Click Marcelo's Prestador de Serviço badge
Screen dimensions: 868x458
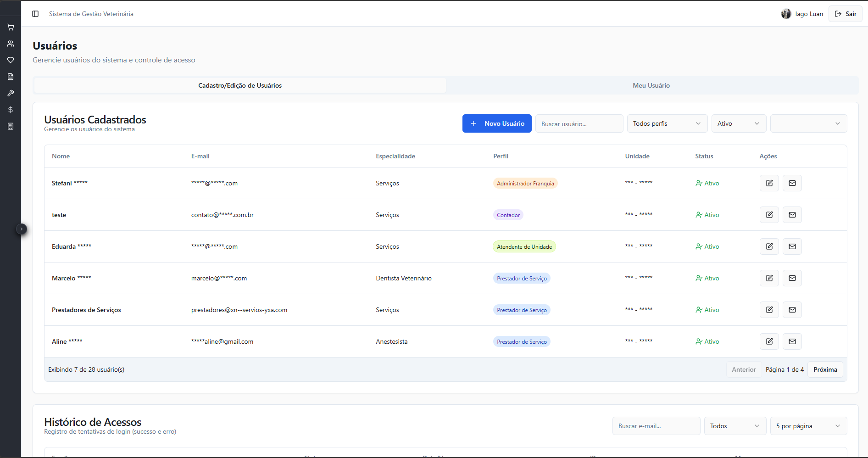522,278
